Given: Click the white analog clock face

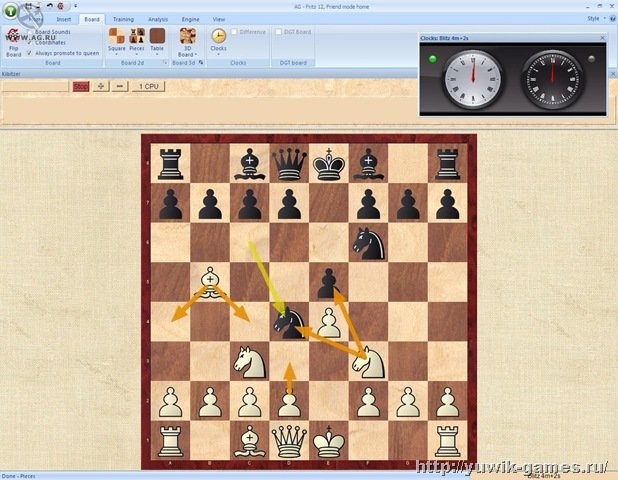Looking at the screenshot, I should tap(473, 78).
